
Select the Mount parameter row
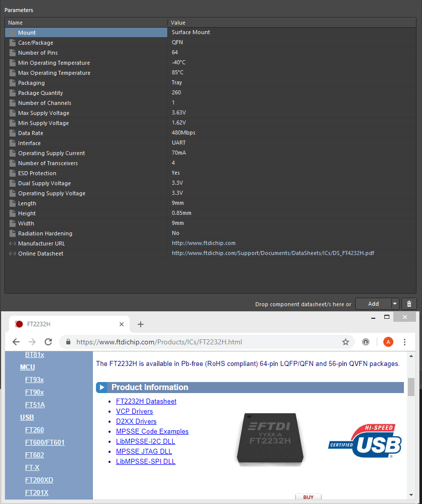pos(210,33)
